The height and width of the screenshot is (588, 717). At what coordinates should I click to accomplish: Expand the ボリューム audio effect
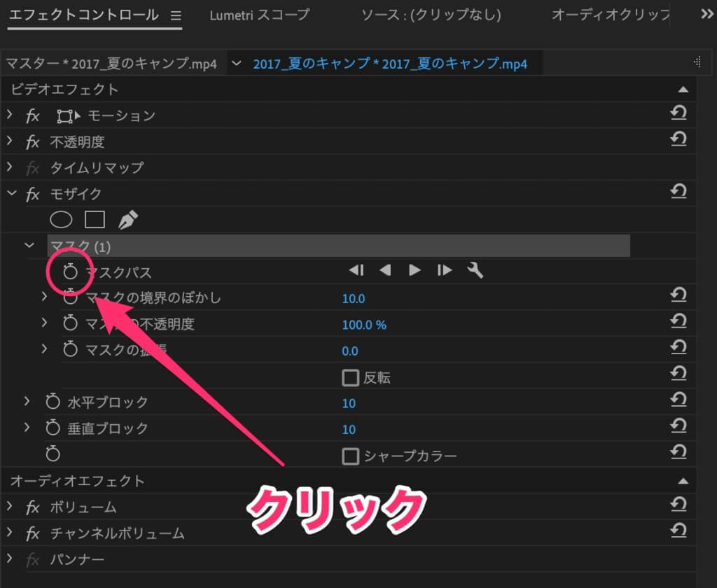(10, 507)
